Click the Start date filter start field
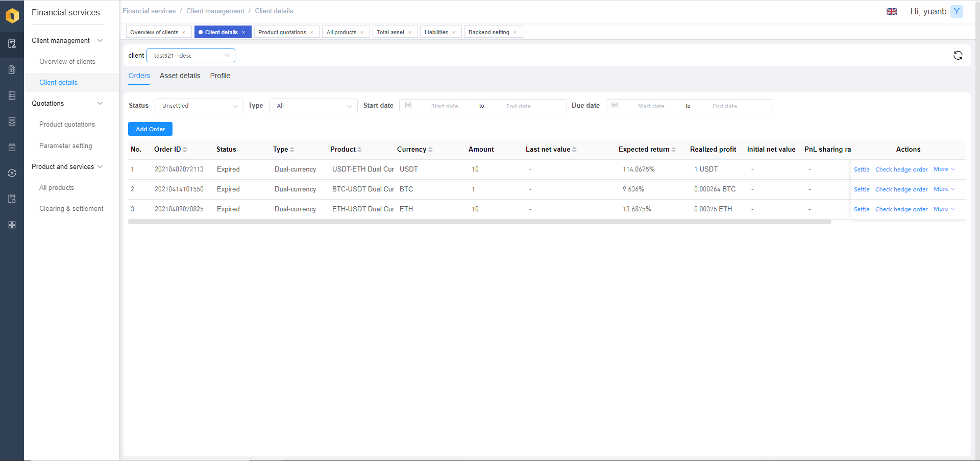Image resolution: width=980 pixels, height=461 pixels. point(445,106)
